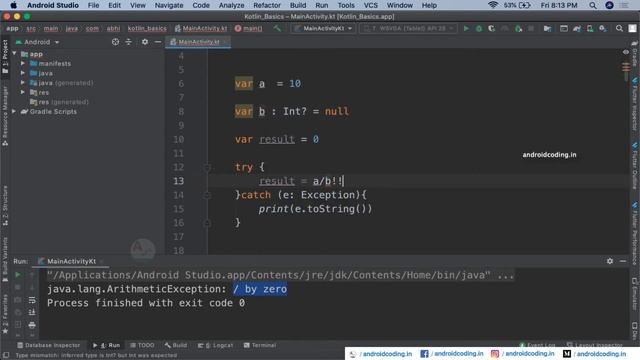Click the Sync Project with Gradle icon
This screenshot has height=360, width=640.
577,29
